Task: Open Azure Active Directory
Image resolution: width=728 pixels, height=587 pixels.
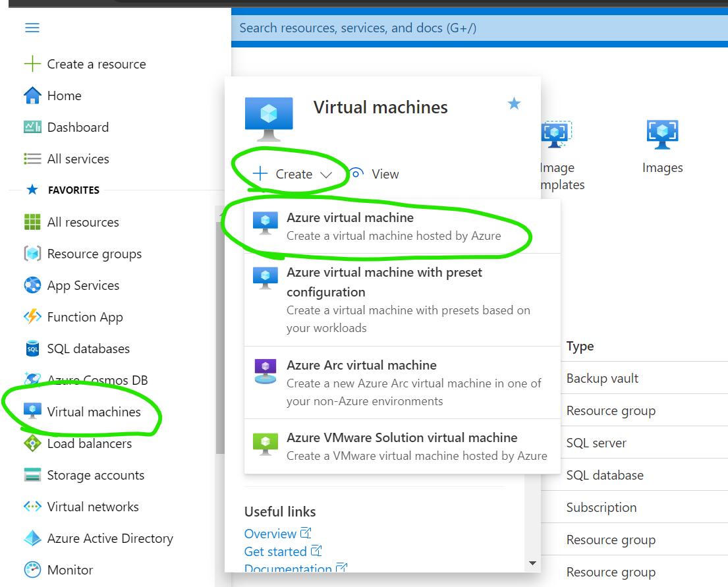Action: [x=109, y=538]
